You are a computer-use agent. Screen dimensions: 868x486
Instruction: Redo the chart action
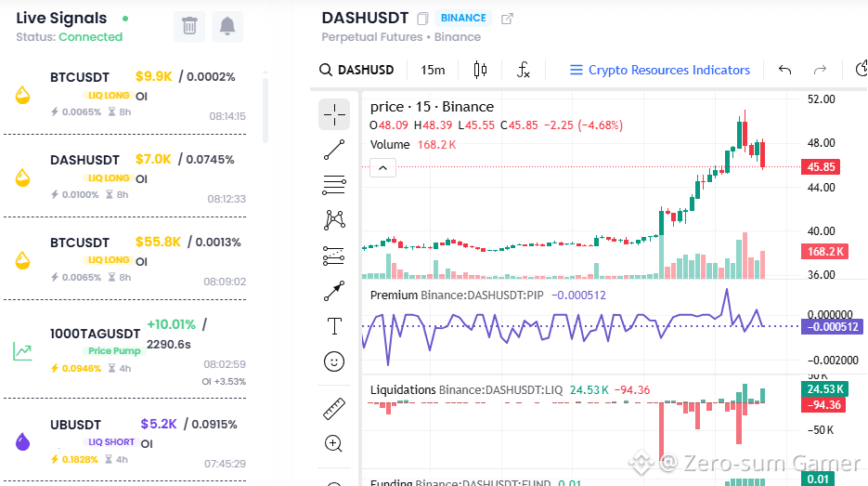coord(820,70)
